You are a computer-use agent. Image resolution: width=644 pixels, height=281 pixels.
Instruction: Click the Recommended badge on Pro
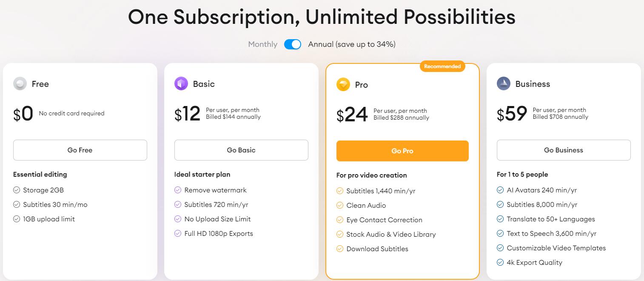[x=442, y=66]
